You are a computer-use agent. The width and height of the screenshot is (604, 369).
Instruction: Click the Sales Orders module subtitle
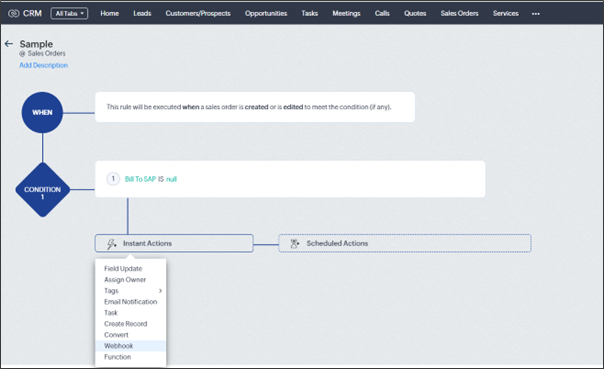click(x=46, y=53)
